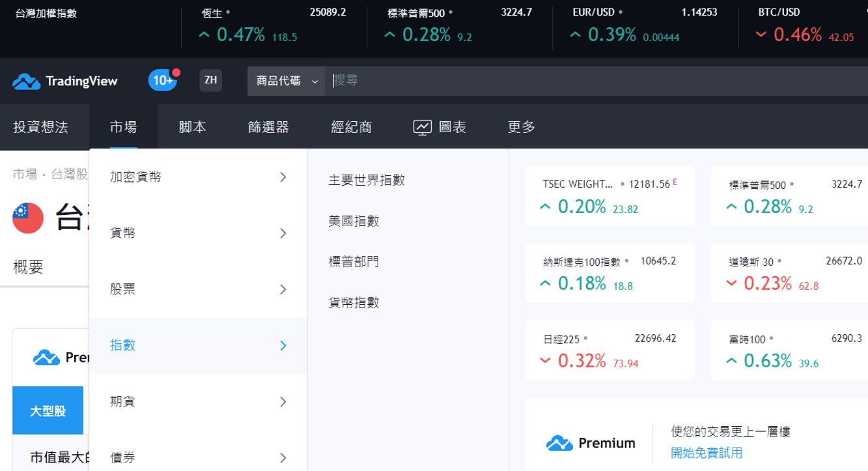Expand the 股票 submenu chevron
Viewport: 868px width, 471px height.
coord(283,289)
